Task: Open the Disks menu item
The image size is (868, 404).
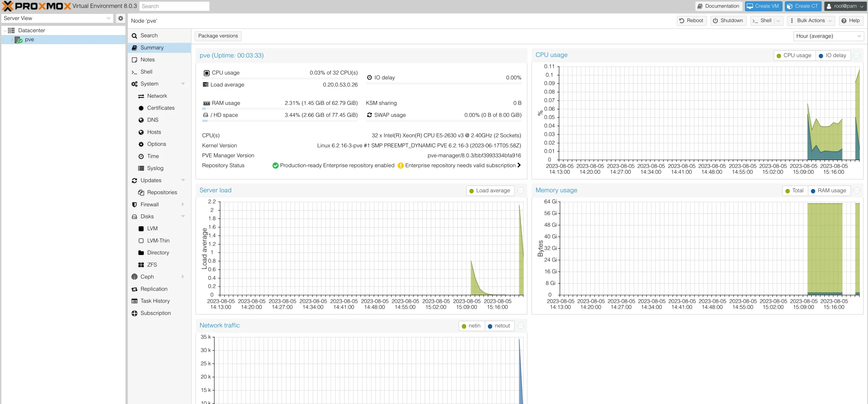Action: coord(159,217)
